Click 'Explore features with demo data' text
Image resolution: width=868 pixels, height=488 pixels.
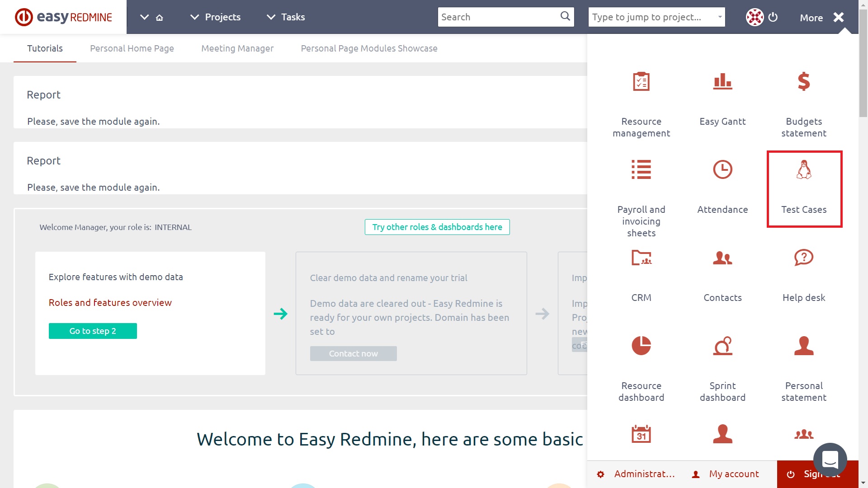click(x=116, y=277)
